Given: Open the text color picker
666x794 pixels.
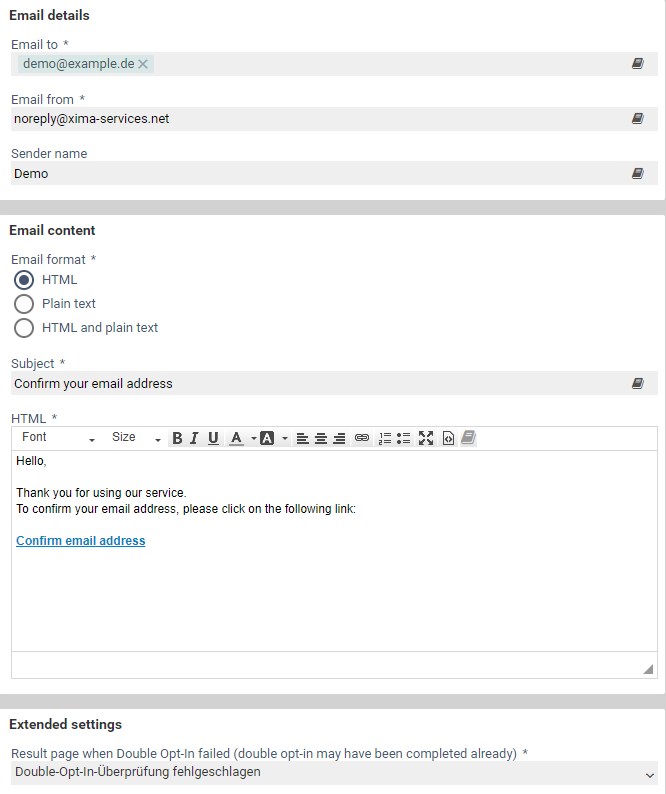Looking at the screenshot, I should tap(236, 438).
